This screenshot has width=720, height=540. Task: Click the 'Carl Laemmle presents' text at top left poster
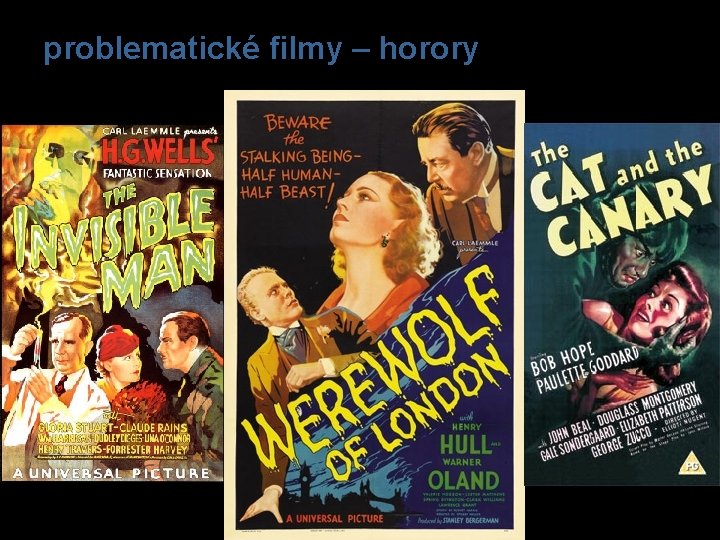[160, 132]
